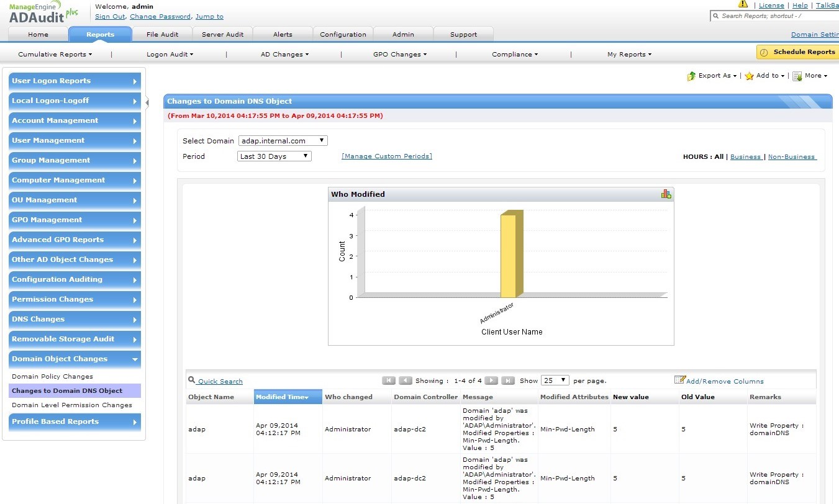Viewport: 839px width, 504px height.
Task: Expand the DNS Changes sidebar section
Action: 75,319
